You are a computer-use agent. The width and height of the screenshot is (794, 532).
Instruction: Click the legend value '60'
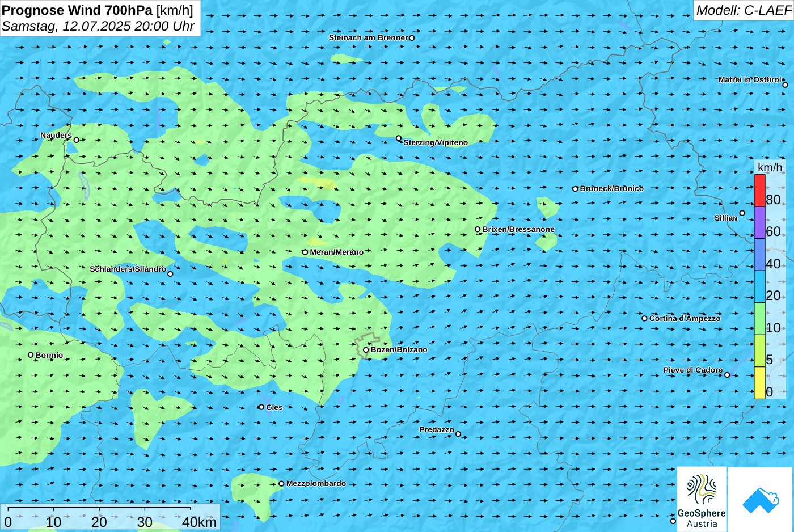[x=773, y=231]
